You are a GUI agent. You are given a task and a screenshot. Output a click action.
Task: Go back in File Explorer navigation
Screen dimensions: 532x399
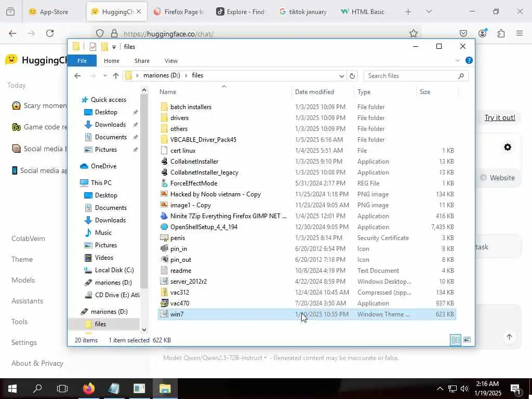77,76
